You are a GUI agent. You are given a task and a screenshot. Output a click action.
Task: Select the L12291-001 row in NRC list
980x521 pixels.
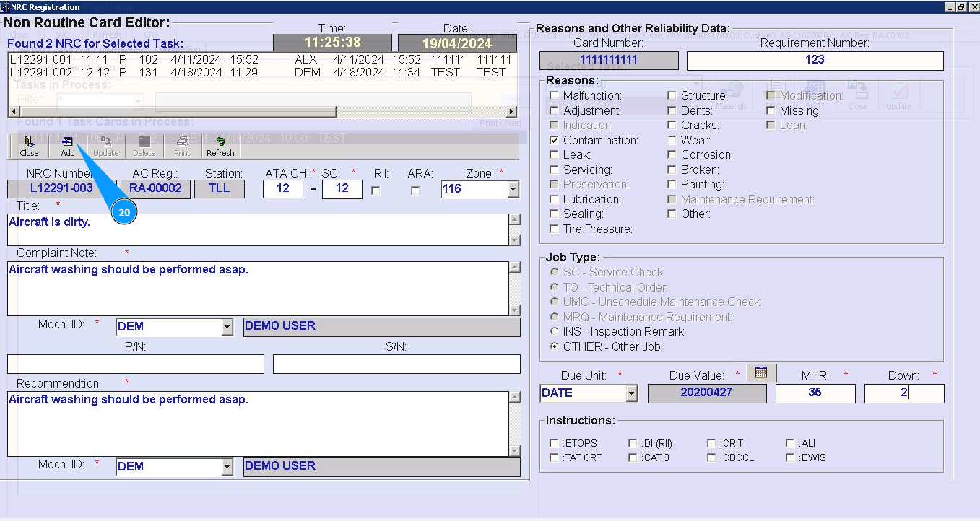point(261,60)
